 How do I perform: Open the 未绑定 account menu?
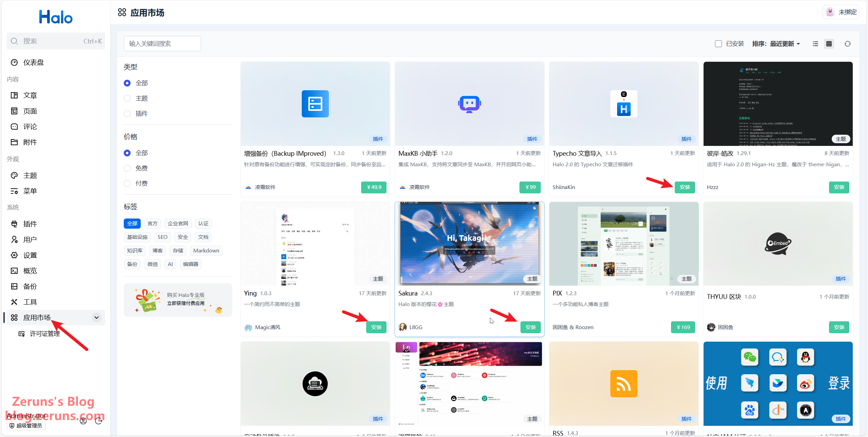click(841, 12)
